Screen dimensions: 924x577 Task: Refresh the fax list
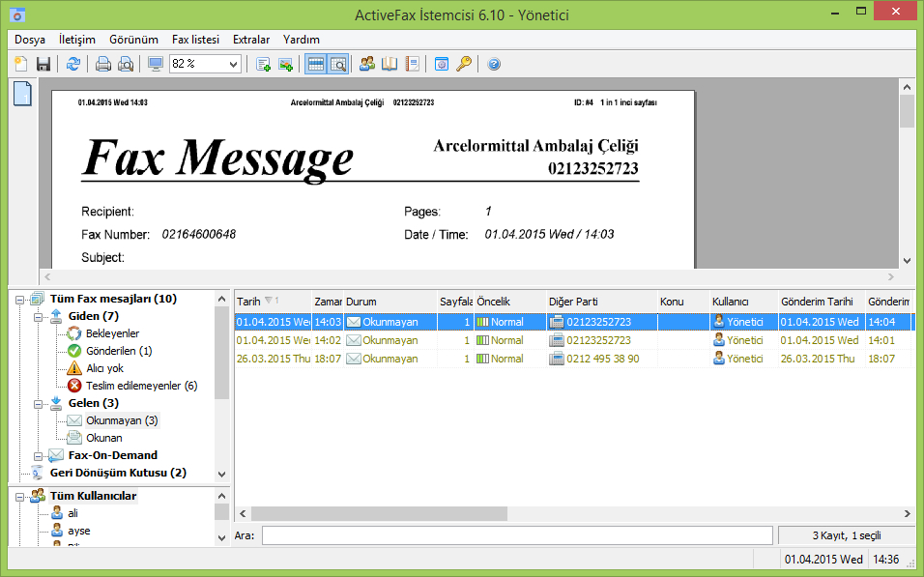73,64
